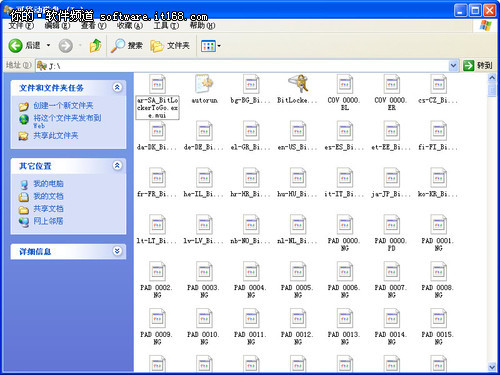Image resolution: width=500 pixels, height=375 pixels.
Task: Open the Views dropdown button
Action: pyautogui.click(x=211, y=46)
